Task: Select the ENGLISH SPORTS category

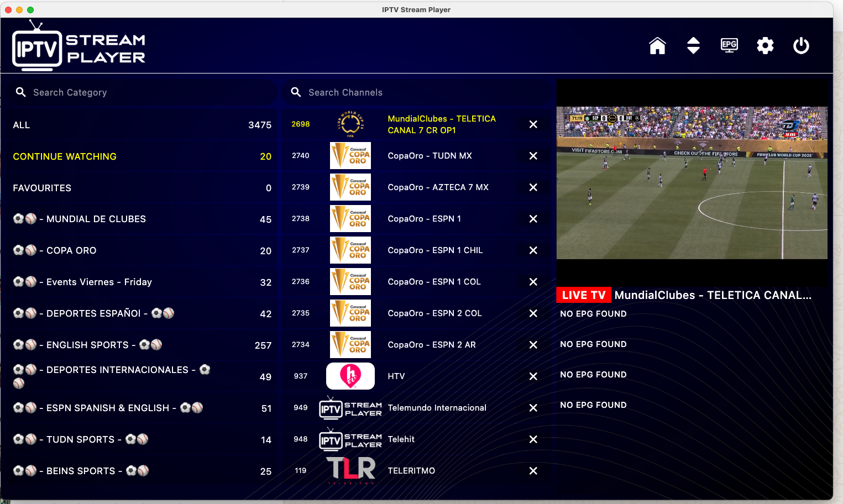Action: pyautogui.click(x=142, y=345)
